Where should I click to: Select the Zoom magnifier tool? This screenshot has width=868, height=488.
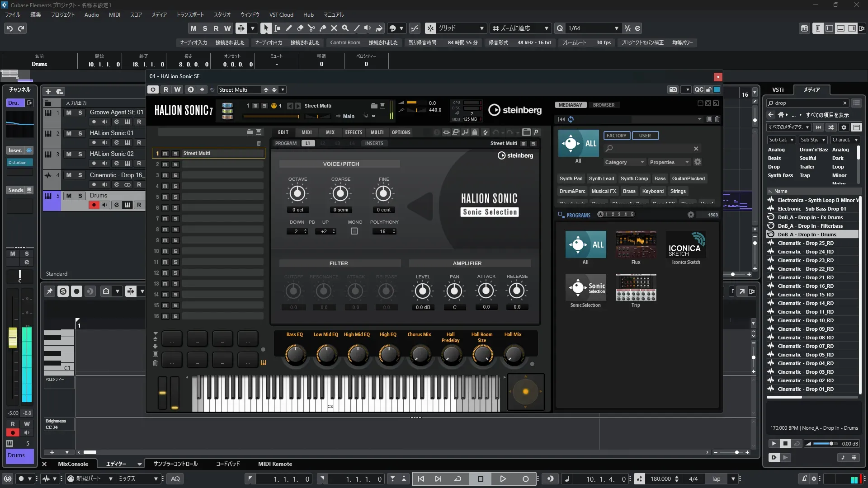[x=345, y=28]
